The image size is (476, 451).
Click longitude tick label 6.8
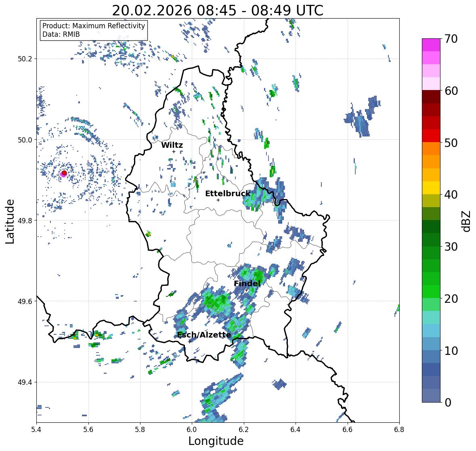(x=399, y=430)
